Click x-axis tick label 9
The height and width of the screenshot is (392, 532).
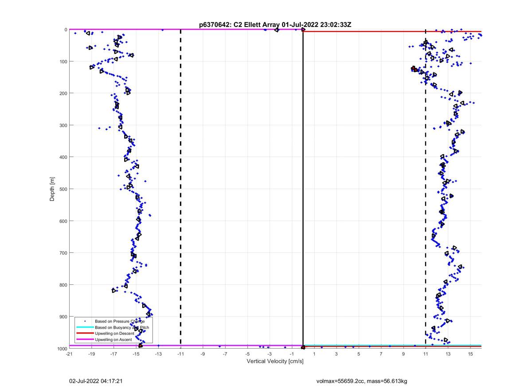click(x=403, y=354)
